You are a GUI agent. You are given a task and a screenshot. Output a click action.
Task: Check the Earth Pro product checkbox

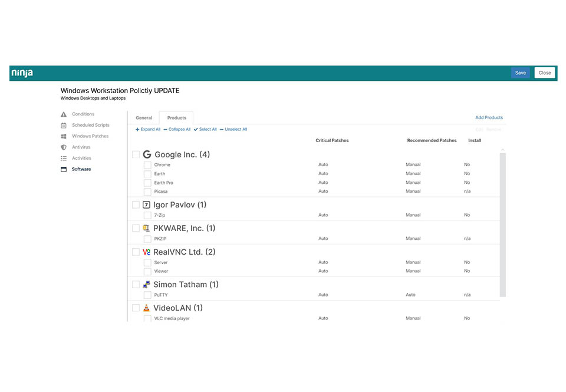click(x=147, y=183)
